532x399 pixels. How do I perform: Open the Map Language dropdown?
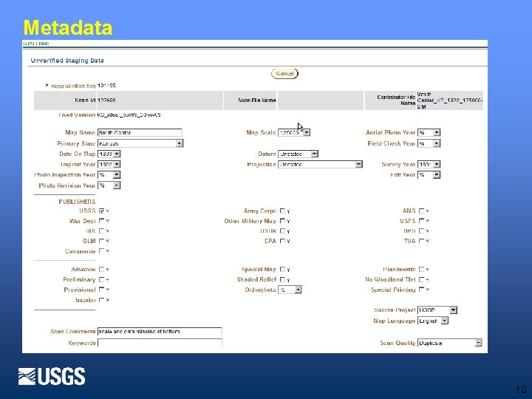coord(433,321)
